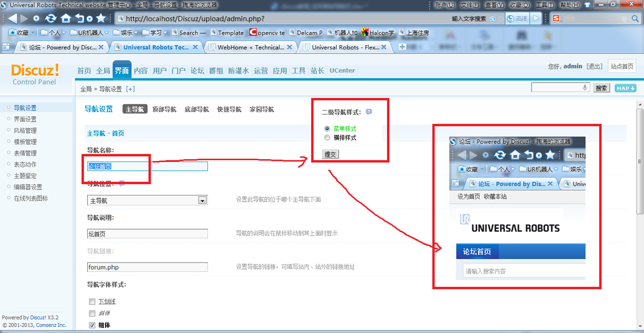This screenshot has width=644, height=333.
Task: Click the browser back arrow button
Action: (x=12, y=19)
